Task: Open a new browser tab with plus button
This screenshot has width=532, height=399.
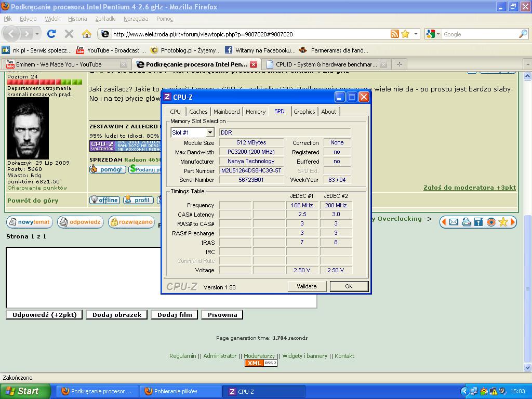Action: point(400,64)
